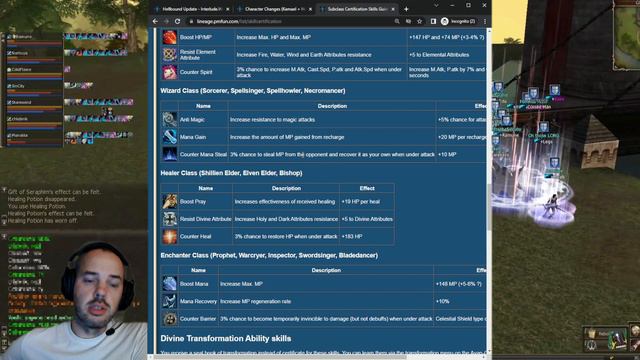Click the 'Counter Spirit' name cell
This screenshot has height=360, width=640.
click(207, 72)
